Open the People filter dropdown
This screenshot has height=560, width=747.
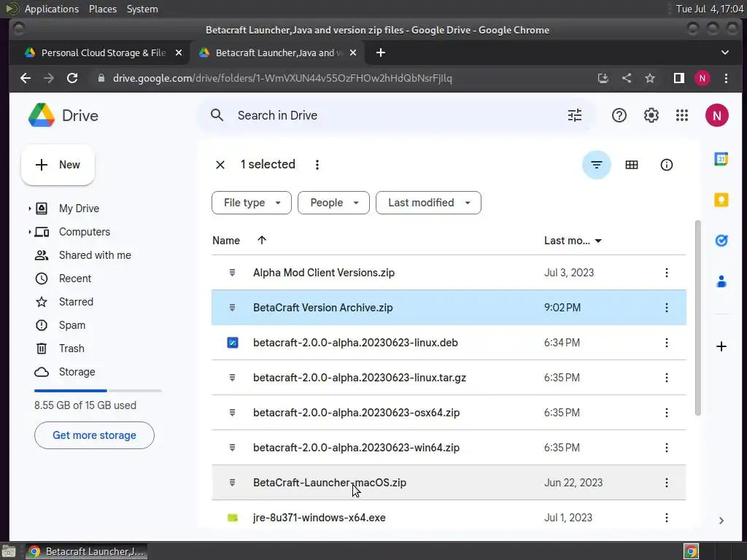(x=333, y=203)
